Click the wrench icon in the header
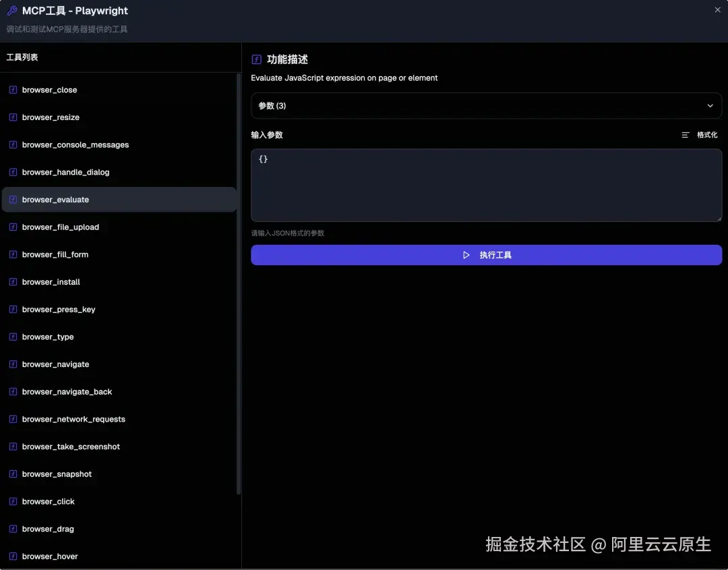The image size is (728, 570). (x=11, y=10)
